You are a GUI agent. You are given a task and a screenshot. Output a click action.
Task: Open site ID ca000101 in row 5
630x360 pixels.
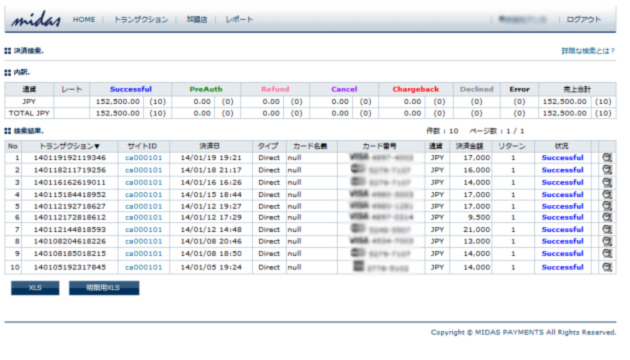[x=143, y=206]
